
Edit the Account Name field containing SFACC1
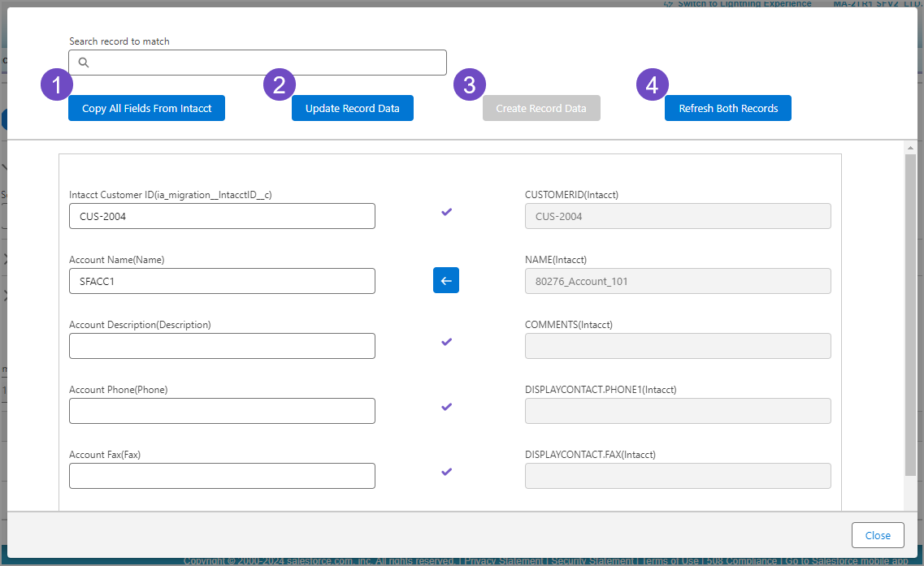click(222, 280)
